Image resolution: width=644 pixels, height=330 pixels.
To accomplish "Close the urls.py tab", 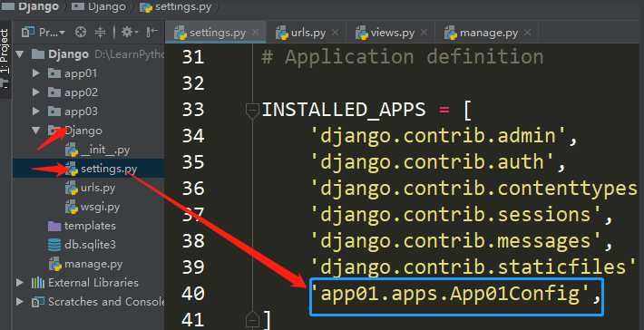I will 335,33.
